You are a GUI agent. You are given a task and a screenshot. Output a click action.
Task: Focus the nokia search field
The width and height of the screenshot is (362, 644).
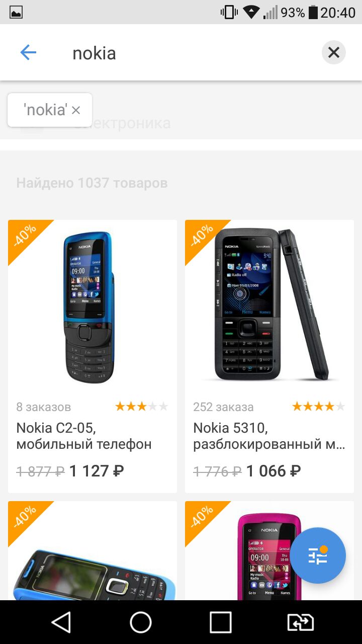pyautogui.click(x=191, y=53)
